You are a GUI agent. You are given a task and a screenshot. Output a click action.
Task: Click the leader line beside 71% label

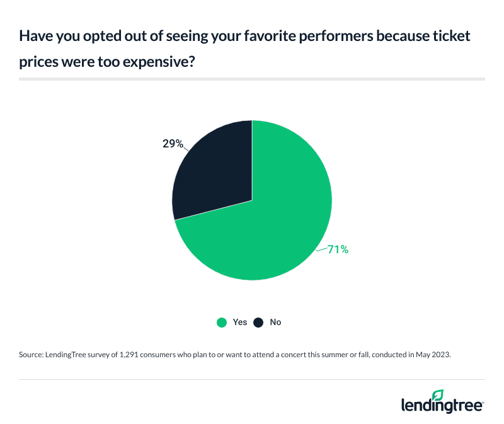322,249
